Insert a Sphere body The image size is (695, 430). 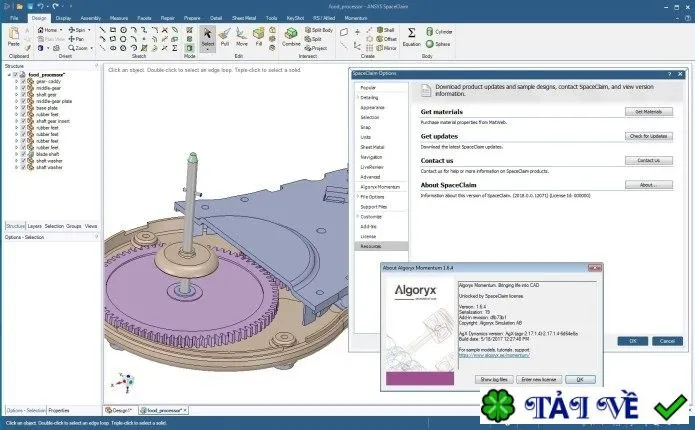(438, 44)
